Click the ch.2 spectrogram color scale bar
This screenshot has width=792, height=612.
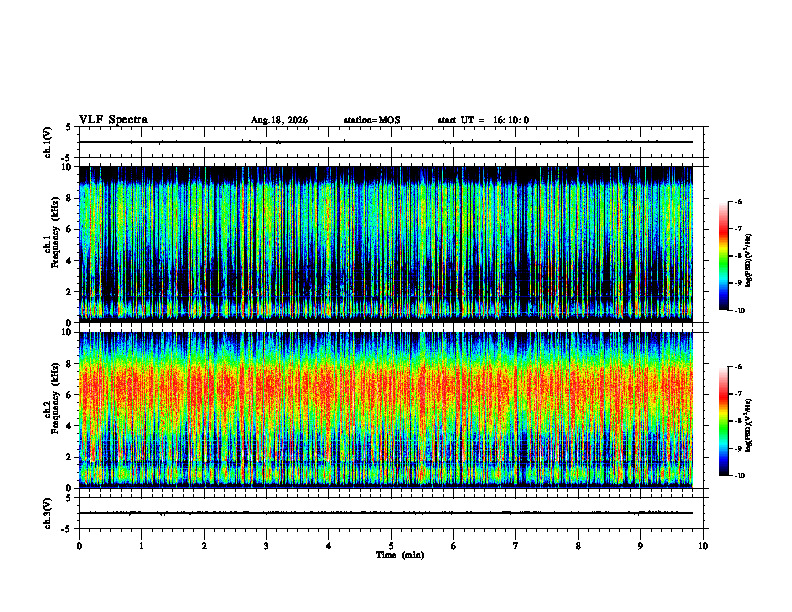(x=723, y=421)
